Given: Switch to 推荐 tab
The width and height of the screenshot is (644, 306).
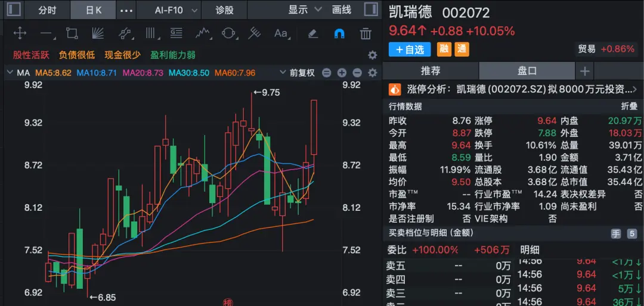Looking at the screenshot, I should click(x=431, y=71).
